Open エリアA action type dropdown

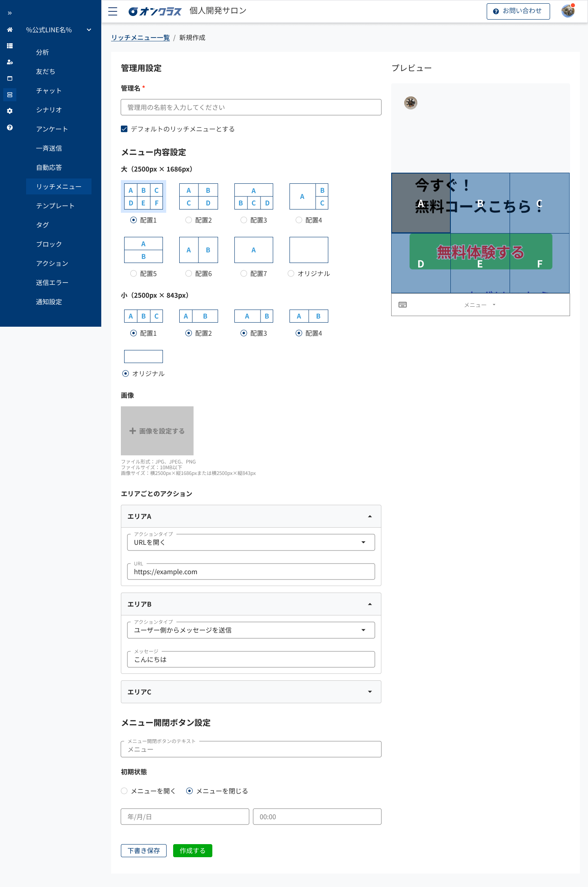(251, 542)
